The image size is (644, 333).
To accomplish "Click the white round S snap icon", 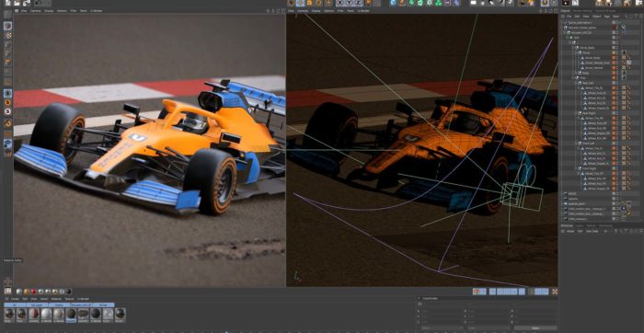I will 7,111.
